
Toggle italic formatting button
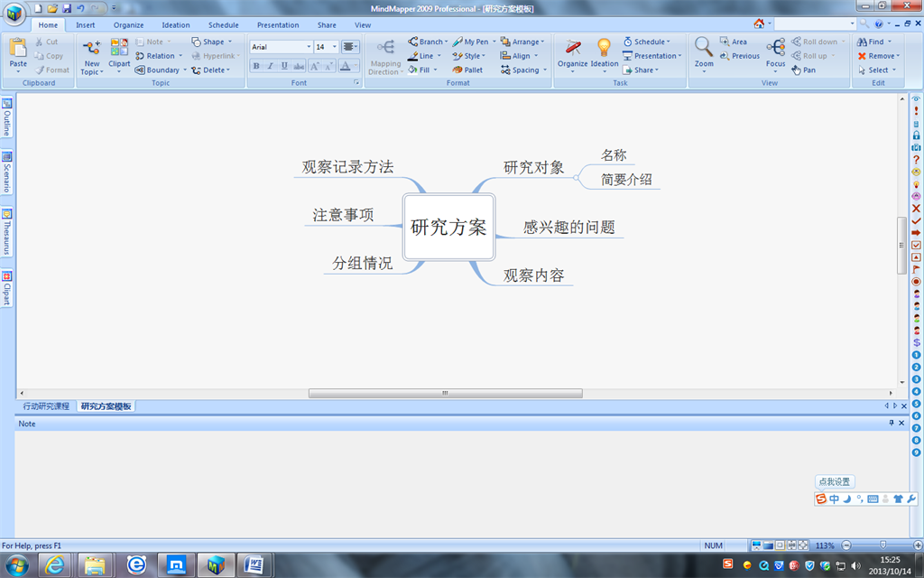pos(270,66)
